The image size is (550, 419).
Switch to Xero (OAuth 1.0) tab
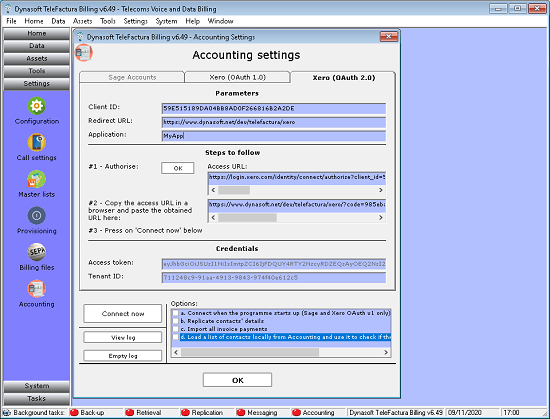pyautogui.click(x=237, y=77)
